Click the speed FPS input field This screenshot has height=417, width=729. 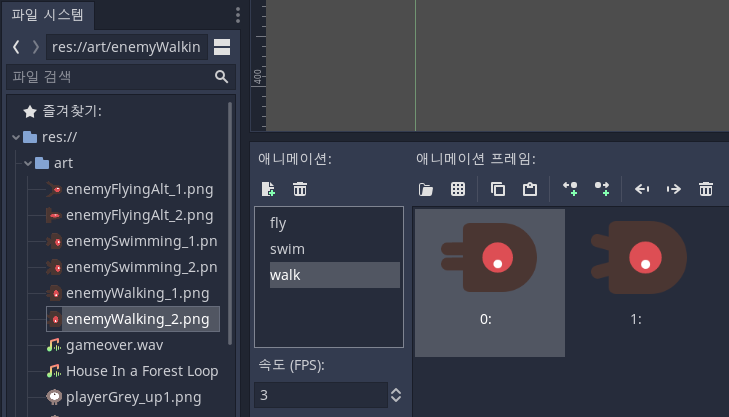[x=321, y=395]
